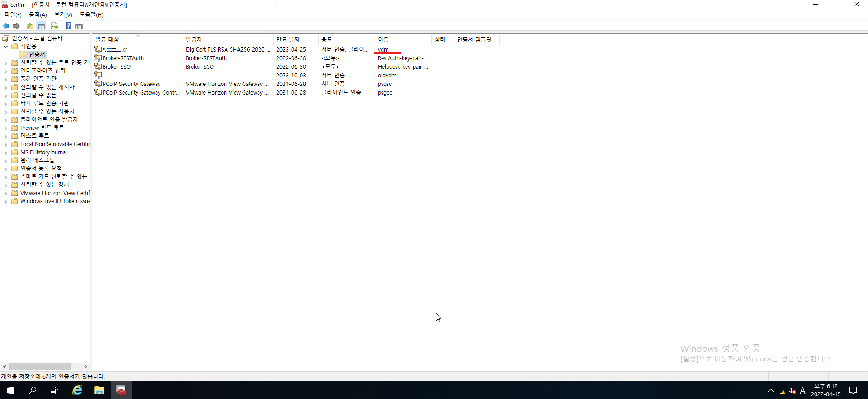Screen dimensions: 868x399
Task: Click the taskbar clock 오후 6:12
Action: [826, 386]
